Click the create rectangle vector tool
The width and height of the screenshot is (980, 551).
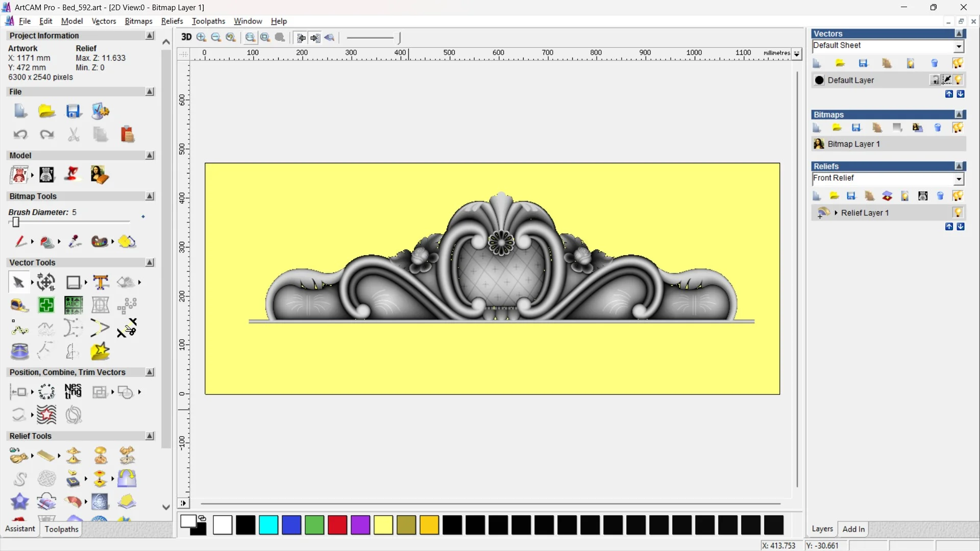pos(73,282)
